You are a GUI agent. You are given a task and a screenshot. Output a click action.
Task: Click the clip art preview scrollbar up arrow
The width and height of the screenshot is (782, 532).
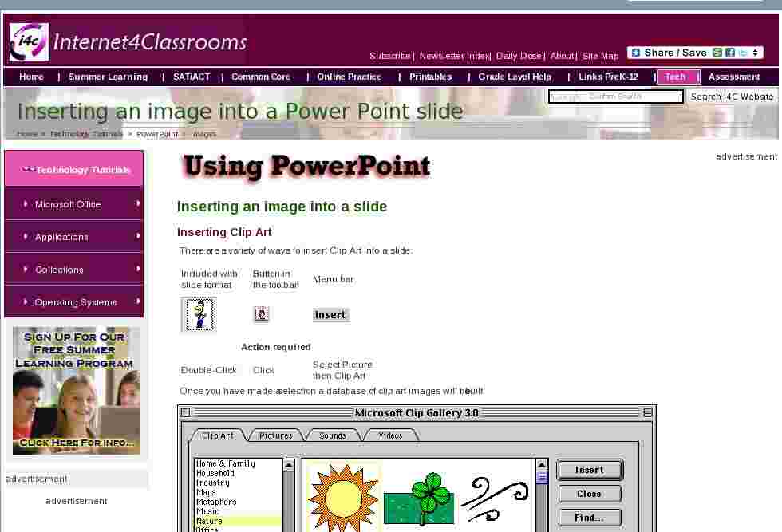(542, 465)
